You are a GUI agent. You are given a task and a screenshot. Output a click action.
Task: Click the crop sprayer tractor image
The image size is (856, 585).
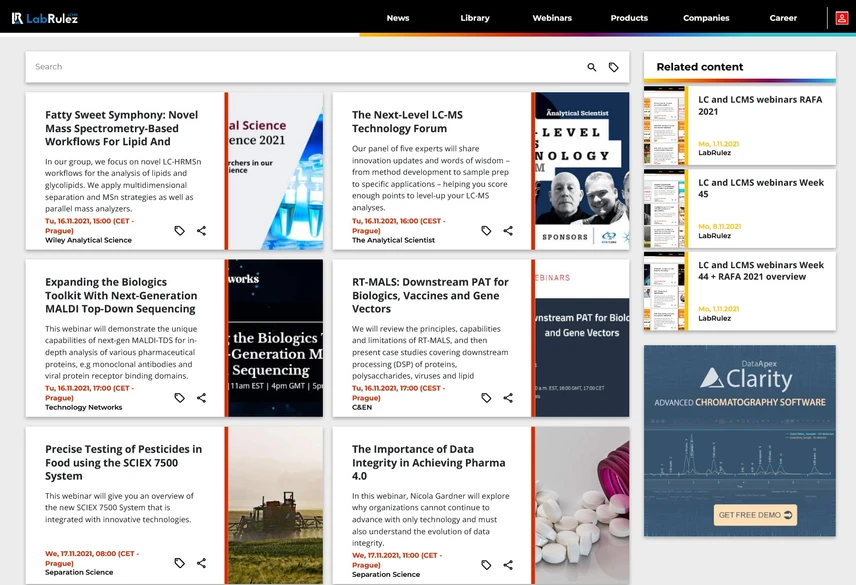pyautogui.click(x=275, y=505)
